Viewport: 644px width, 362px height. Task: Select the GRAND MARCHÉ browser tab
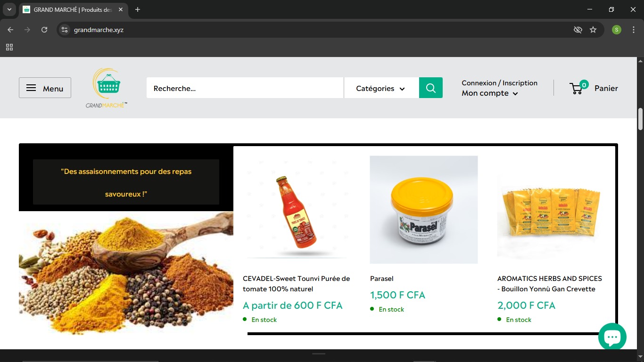(72, 9)
